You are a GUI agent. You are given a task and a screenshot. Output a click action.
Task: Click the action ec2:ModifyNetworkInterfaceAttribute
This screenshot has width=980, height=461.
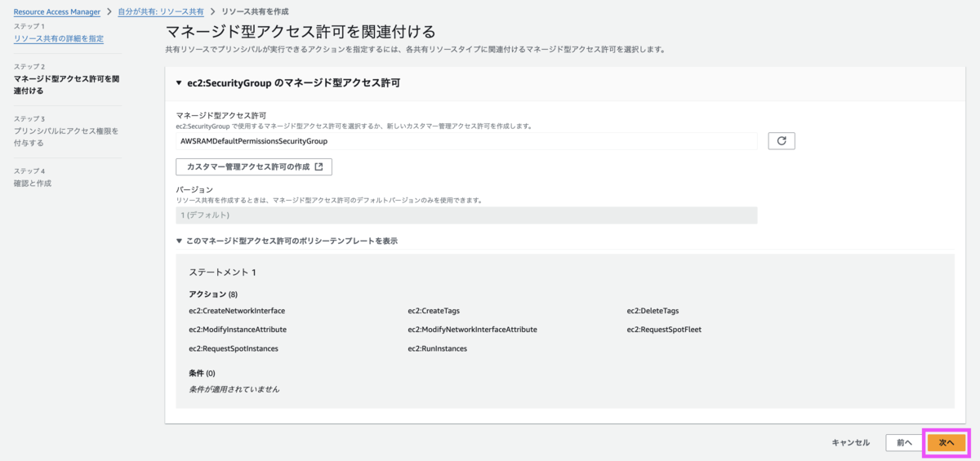(x=472, y=330)
